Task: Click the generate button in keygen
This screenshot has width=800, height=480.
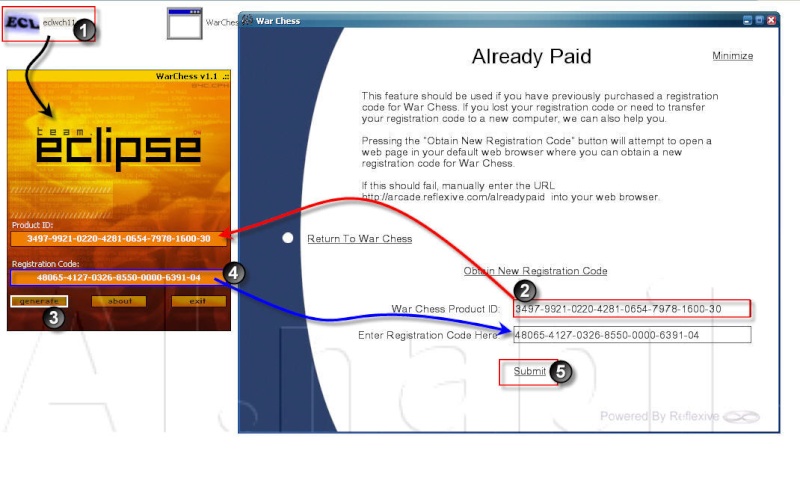Action: (x=39, y=301)
